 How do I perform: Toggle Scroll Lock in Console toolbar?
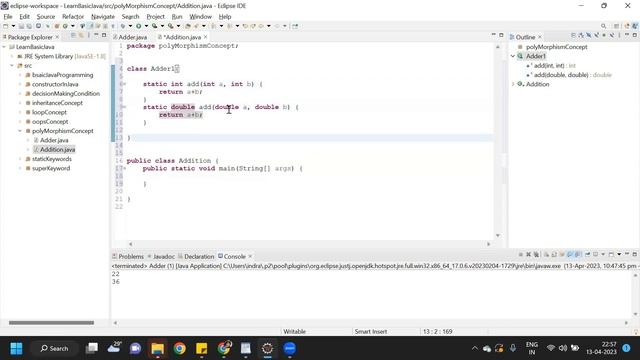pos(554,254)
